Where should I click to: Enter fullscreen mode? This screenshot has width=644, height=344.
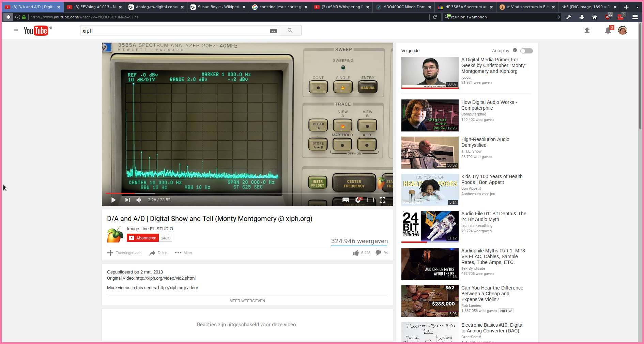[x=382, y=200]
